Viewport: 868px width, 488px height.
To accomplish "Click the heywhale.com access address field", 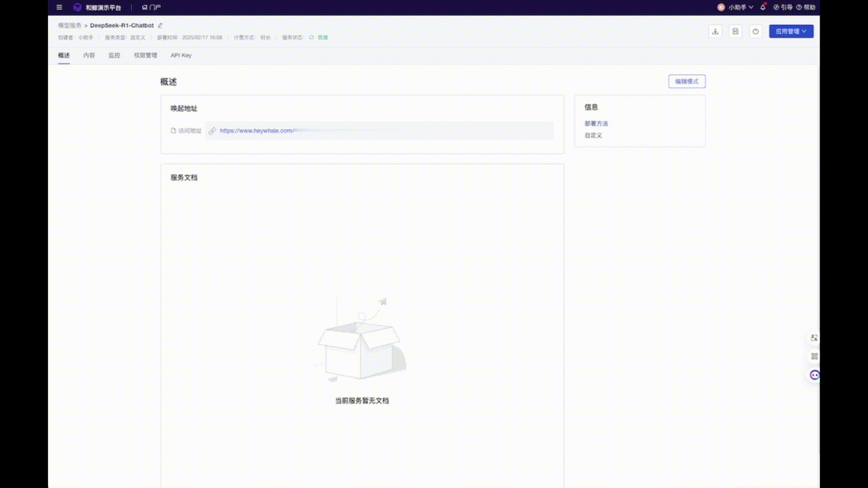I will (x=380, y=131).
